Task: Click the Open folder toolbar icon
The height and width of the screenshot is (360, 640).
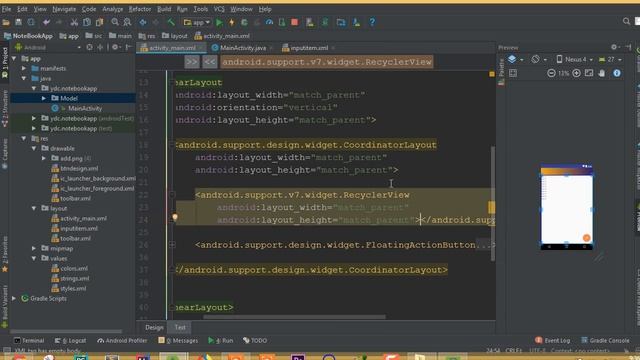Action: [6, 22]
